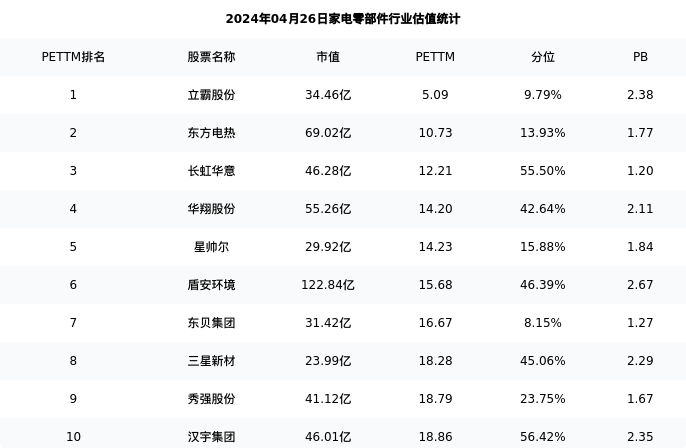Click 秀强股份 in the name column
Screen dimensions: 686x448
[211, 399]
